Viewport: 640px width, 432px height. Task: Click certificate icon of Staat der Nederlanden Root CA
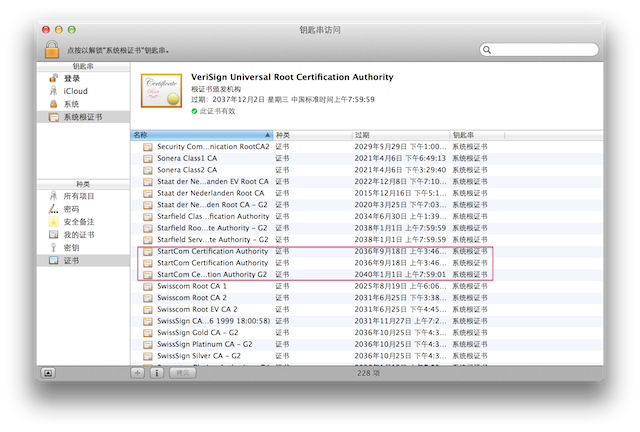(x=148, y=194)
